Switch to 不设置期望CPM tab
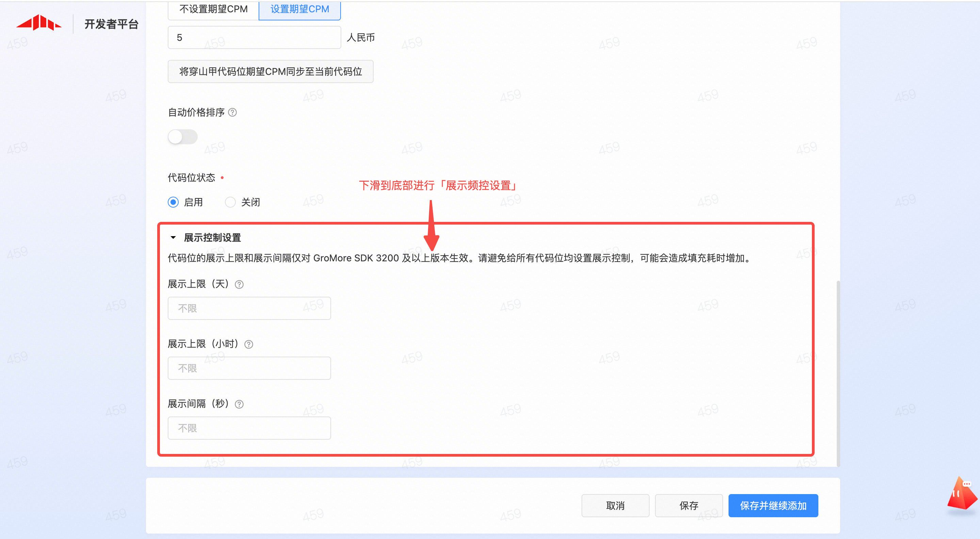This screenshot has width=980, height=539. click(213, 9)
